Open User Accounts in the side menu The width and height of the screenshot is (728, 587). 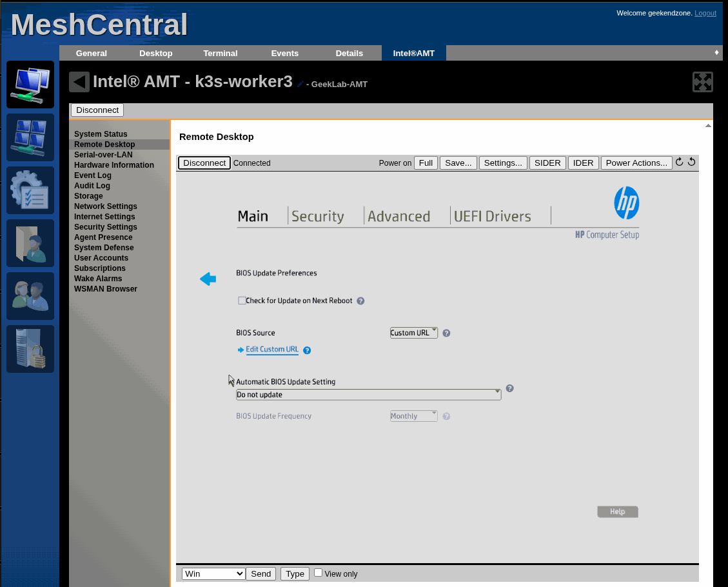tap(101, 258)
